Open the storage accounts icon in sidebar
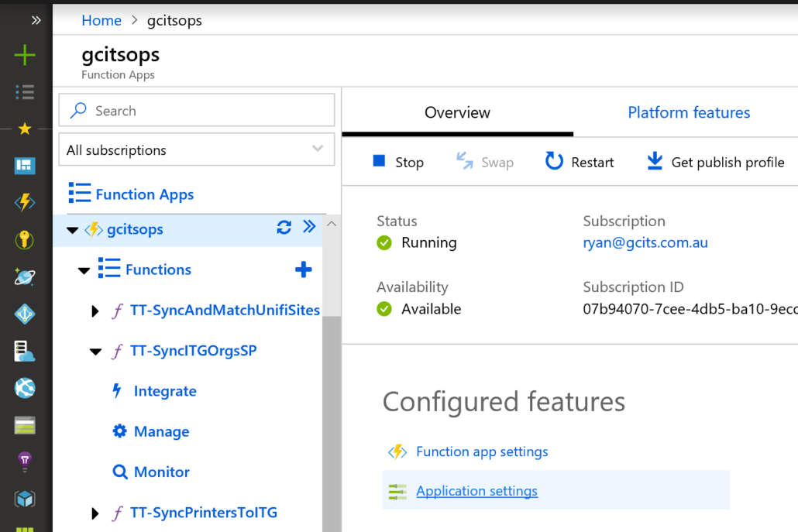Screen dimensions: 798x532 [25, 426]
